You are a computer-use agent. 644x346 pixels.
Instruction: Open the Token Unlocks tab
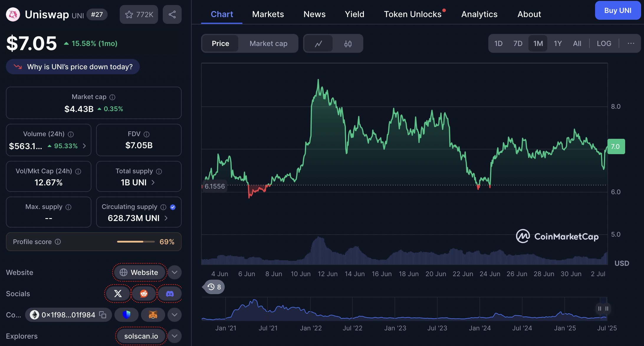tap(413, 14)
